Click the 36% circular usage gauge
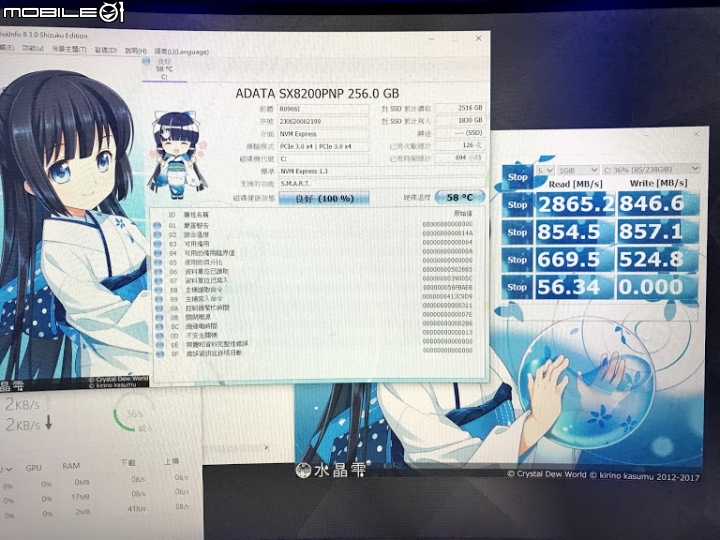Image resolution: width=720 pixels, height=540 pixels. point(134,413)
